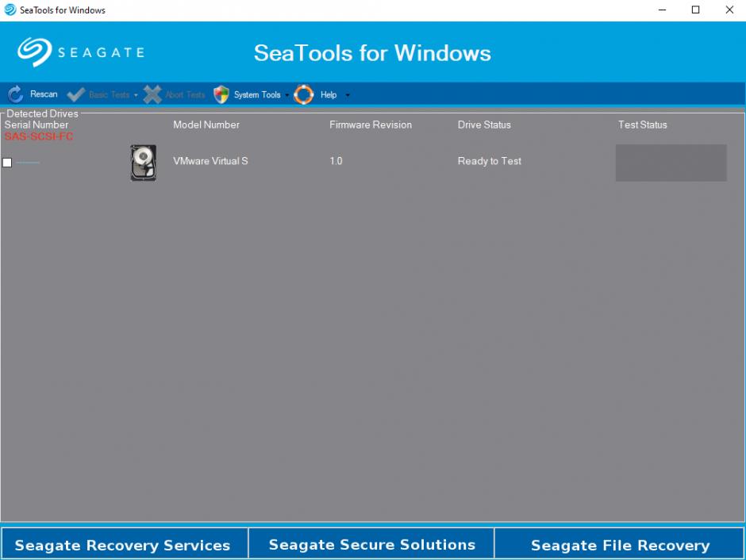This screenshot has width=746, height=560.
Task: Click the Drive Status column header
Action: (x=484, y=125)
